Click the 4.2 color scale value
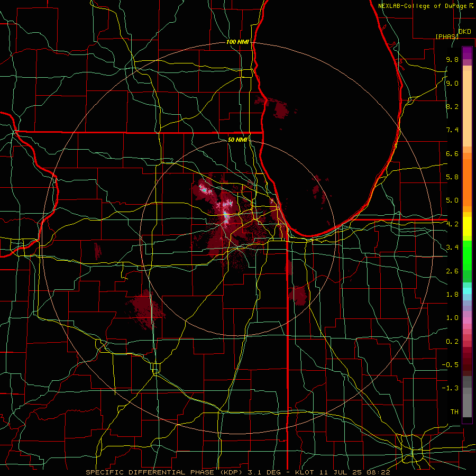 click(452, 224)
